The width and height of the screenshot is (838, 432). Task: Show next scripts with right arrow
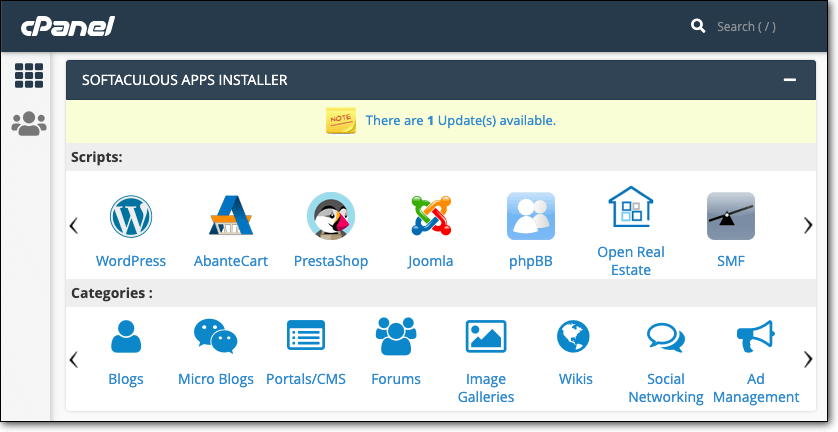[808, 226]
